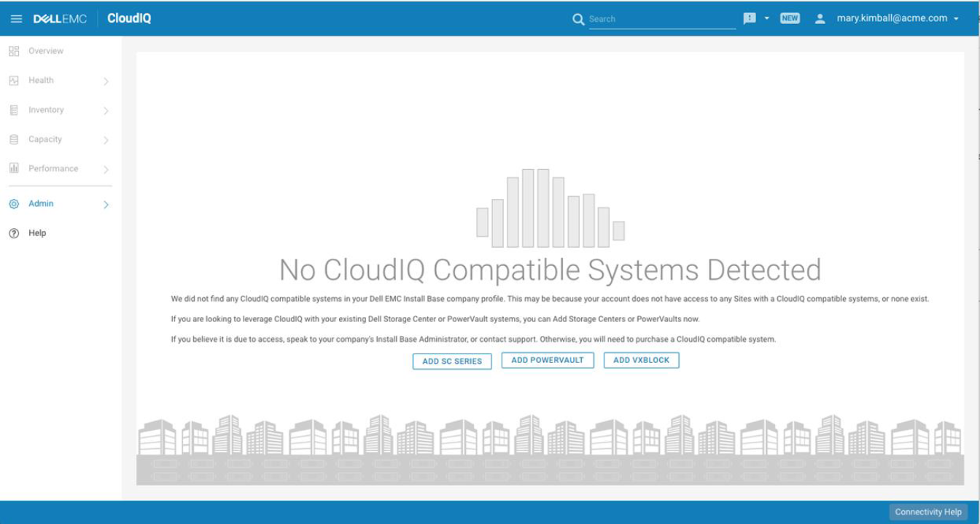This screenshot has width=980, height=524.
Task: Click the search magnifier icon
Action: 578,20
